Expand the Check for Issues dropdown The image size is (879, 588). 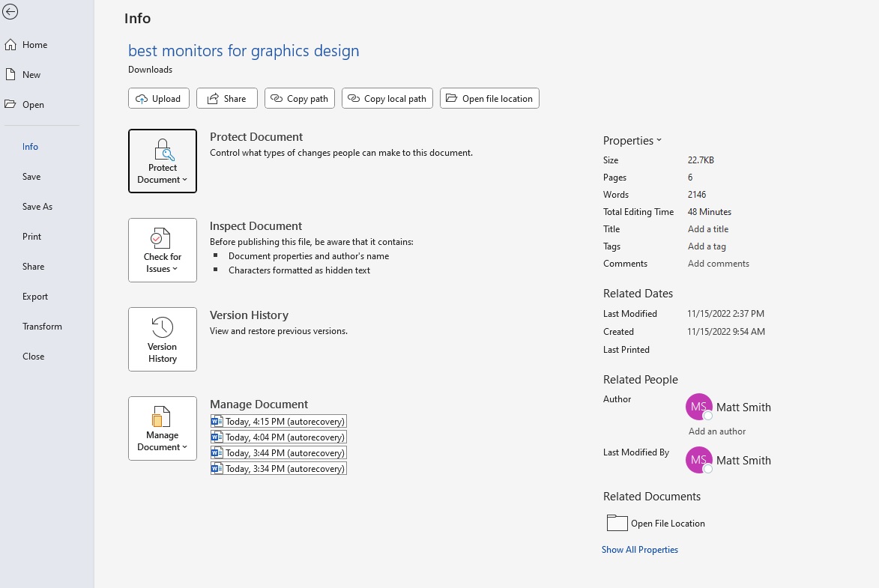(x=163, y=250)
